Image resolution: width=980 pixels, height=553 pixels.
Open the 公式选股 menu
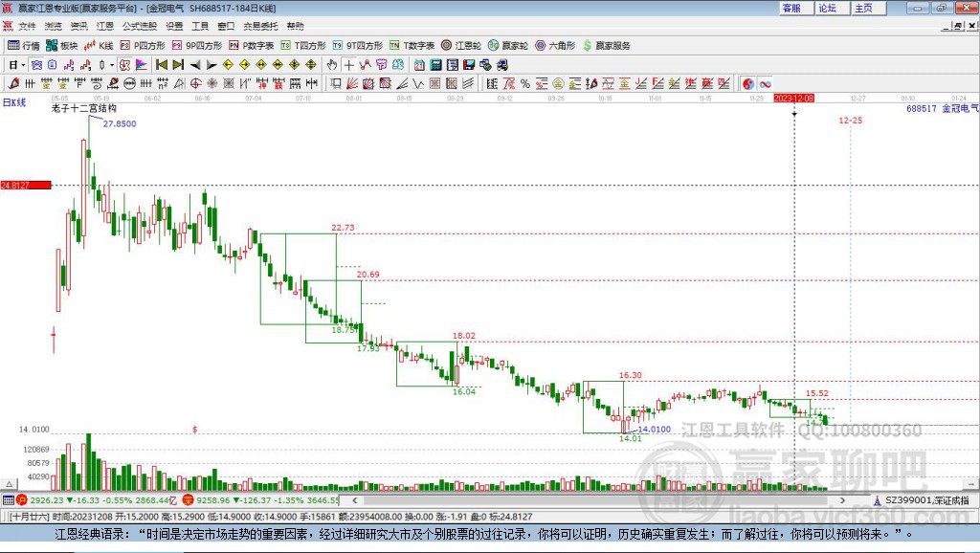click(x=140, y=26)
